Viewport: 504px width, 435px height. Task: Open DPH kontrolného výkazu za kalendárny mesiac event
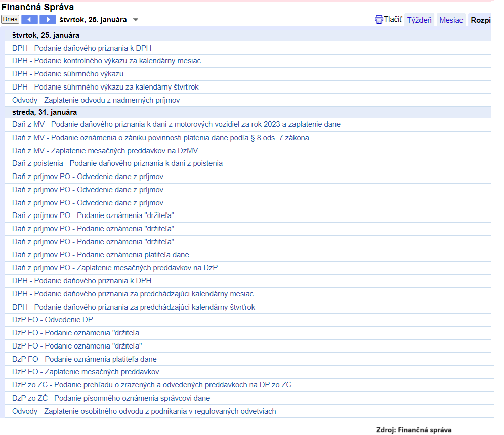click(x=106, y=61)
